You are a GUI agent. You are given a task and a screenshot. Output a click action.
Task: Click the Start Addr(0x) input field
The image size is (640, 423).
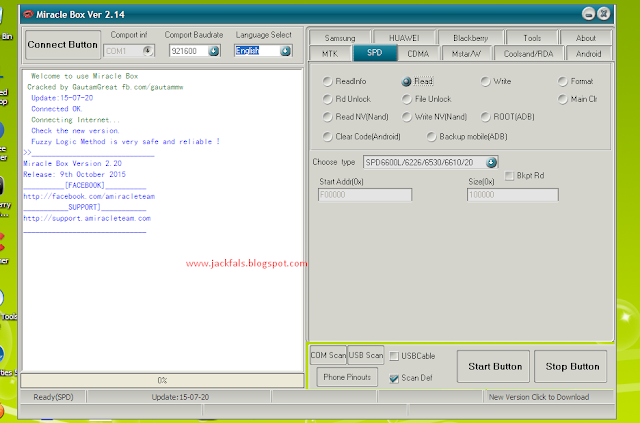[365, 195]
